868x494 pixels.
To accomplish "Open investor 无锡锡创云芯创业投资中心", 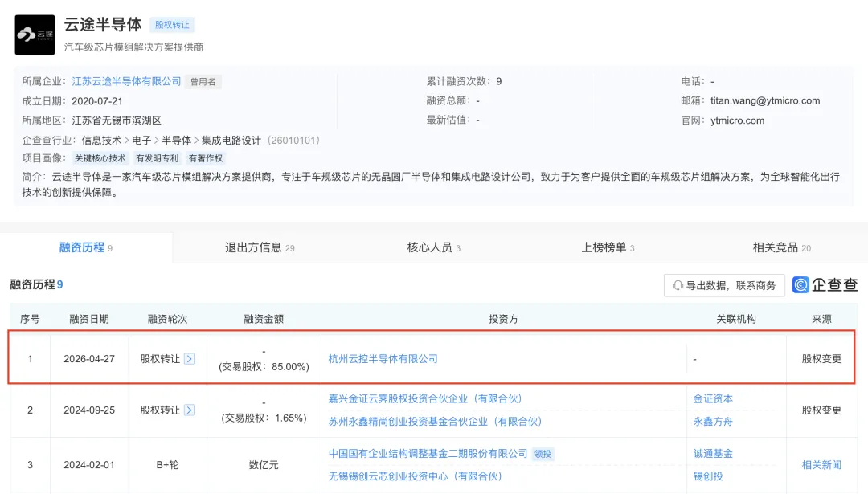I will click(x=416, y=476).
